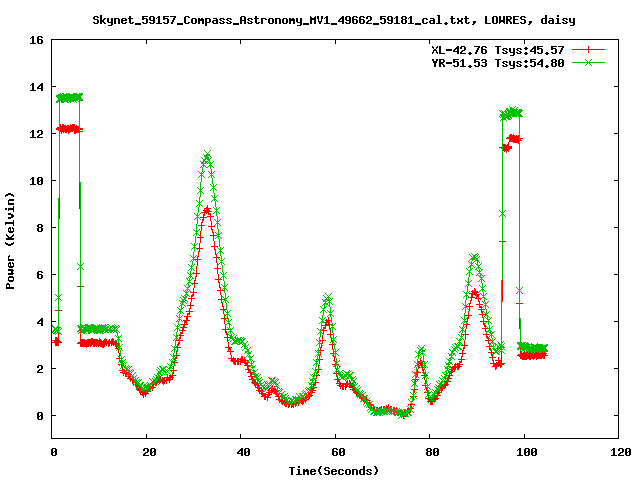Click the Power (Kelvin) axis label
640x480 pixels.
pyautogui.click(x=10, y=241)
